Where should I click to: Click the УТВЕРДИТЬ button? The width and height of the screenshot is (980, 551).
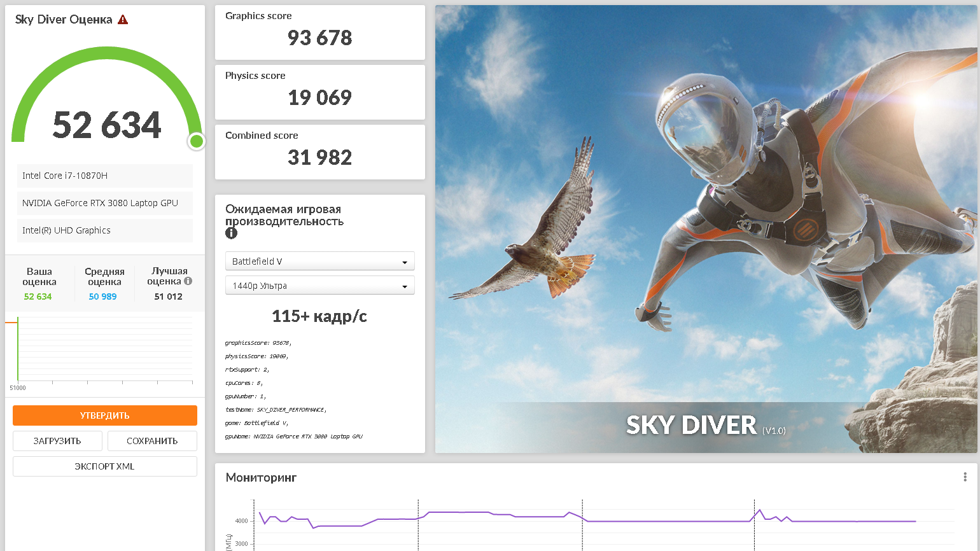[105, 415]
